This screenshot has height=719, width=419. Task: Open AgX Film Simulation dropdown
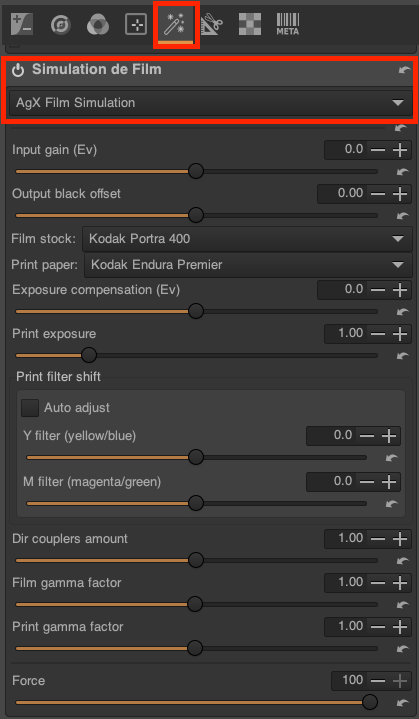210,103
